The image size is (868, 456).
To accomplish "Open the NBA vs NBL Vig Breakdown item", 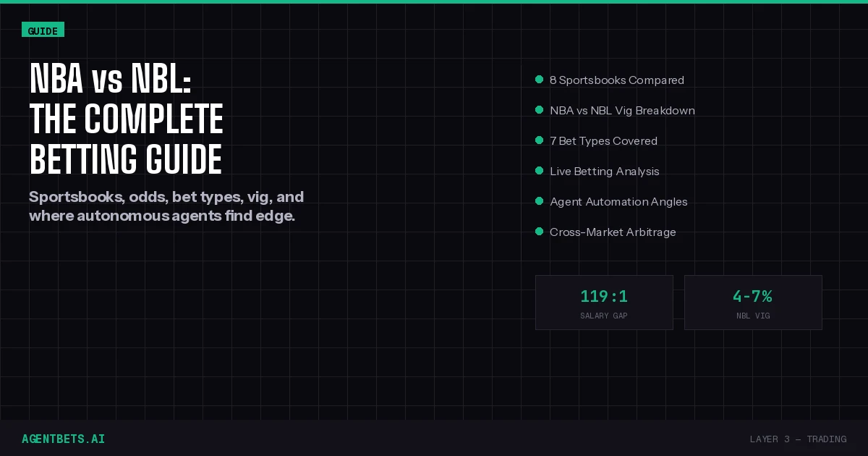I will pos(622,111).
